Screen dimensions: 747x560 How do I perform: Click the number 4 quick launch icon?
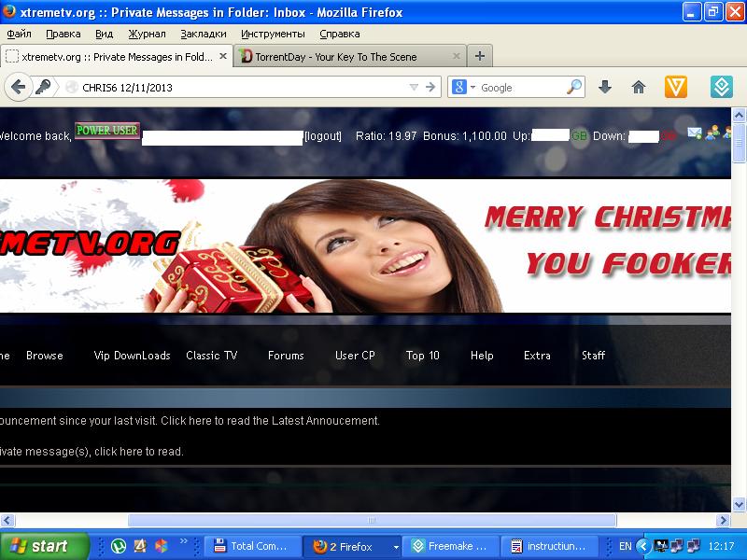140,546
